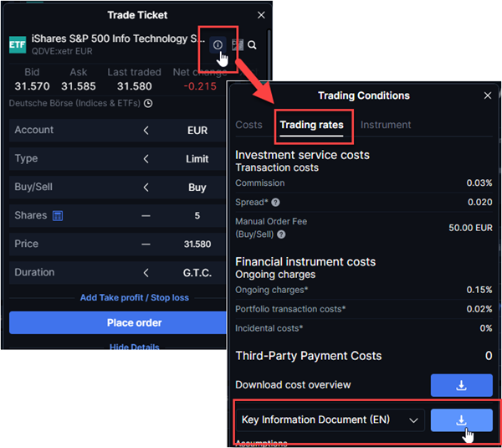This screenshot has height=448, width=502.
Task: Click Add Take profit / Stop loss link
Action: point(134,298)
